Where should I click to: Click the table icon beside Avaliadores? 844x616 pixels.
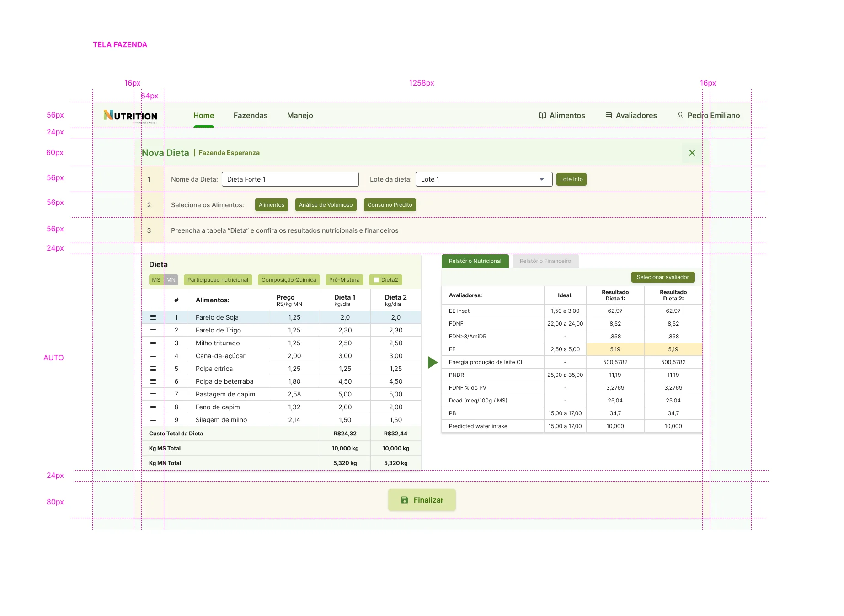pos(609,116)
